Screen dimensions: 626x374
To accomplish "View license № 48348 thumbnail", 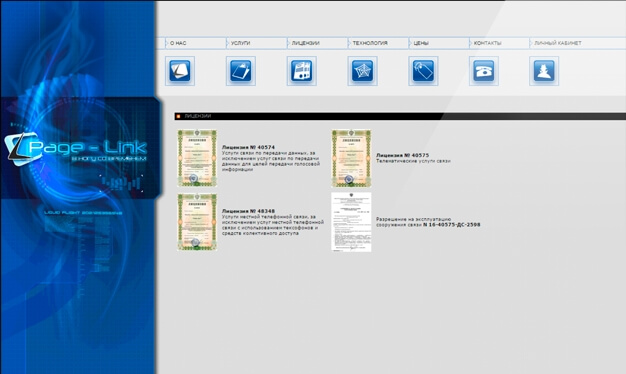I will point(197,222).
